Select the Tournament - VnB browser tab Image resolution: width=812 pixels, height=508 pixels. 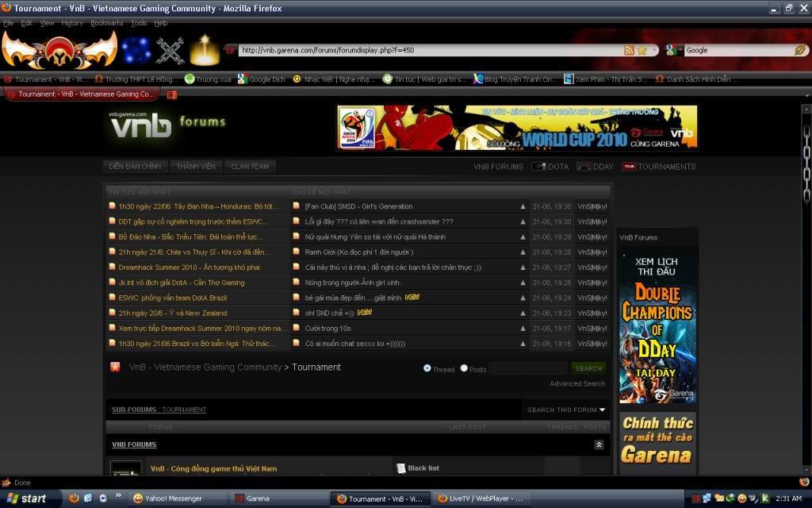tap(82, 94)
